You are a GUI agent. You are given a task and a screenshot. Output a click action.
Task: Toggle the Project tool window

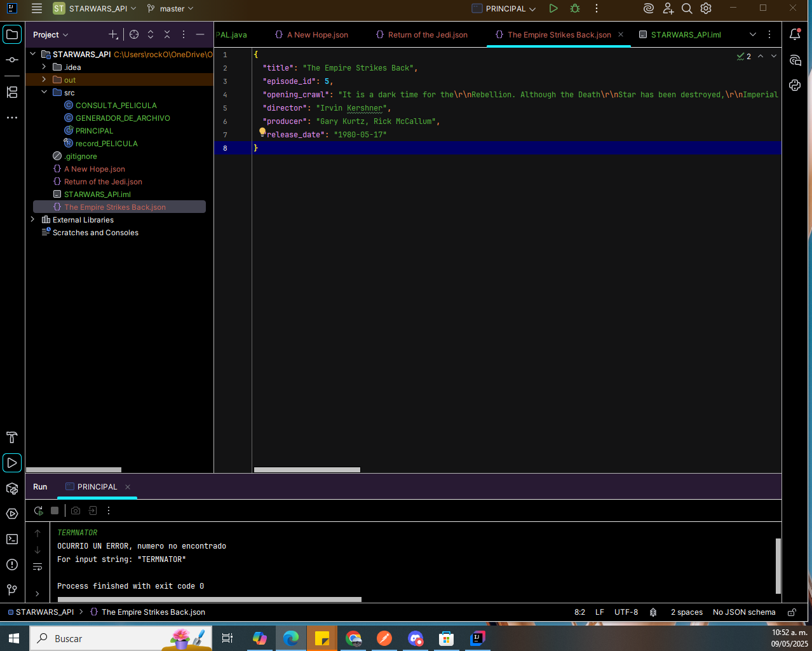tap(12, 34)
